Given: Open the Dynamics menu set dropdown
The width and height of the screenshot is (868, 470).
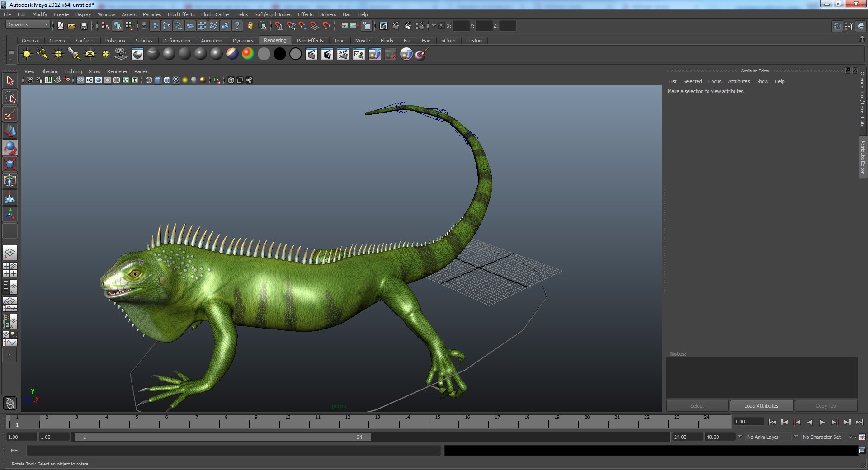Looking at the screenshot, I should pyautogui.click(x=28, y=25).
